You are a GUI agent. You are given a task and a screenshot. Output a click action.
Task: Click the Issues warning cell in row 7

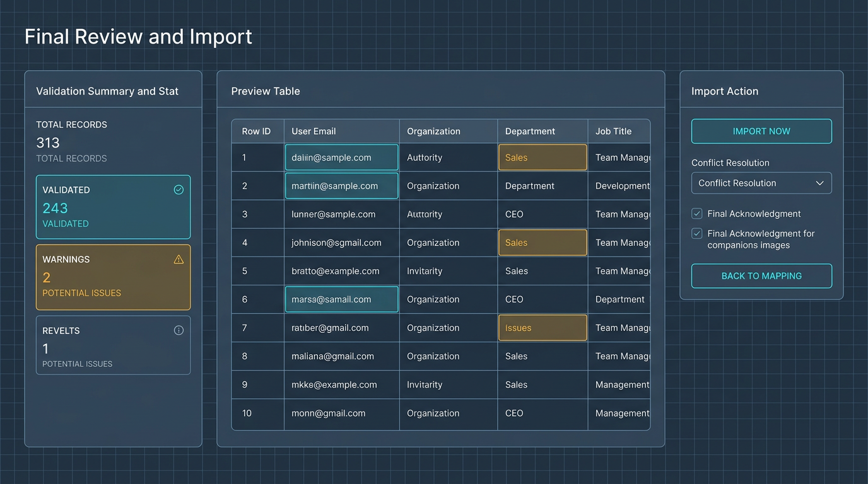tap(542, 328)
